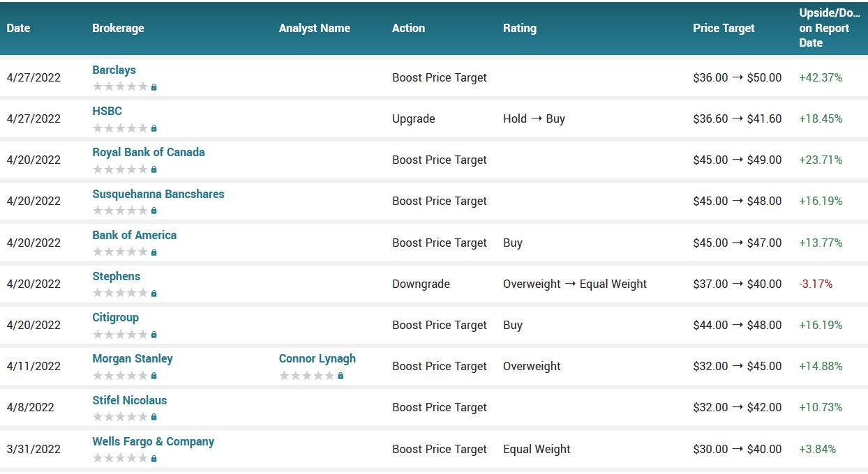
Task: Click lock icon under Connor Lynagh
Action: [x=341, y=376]
